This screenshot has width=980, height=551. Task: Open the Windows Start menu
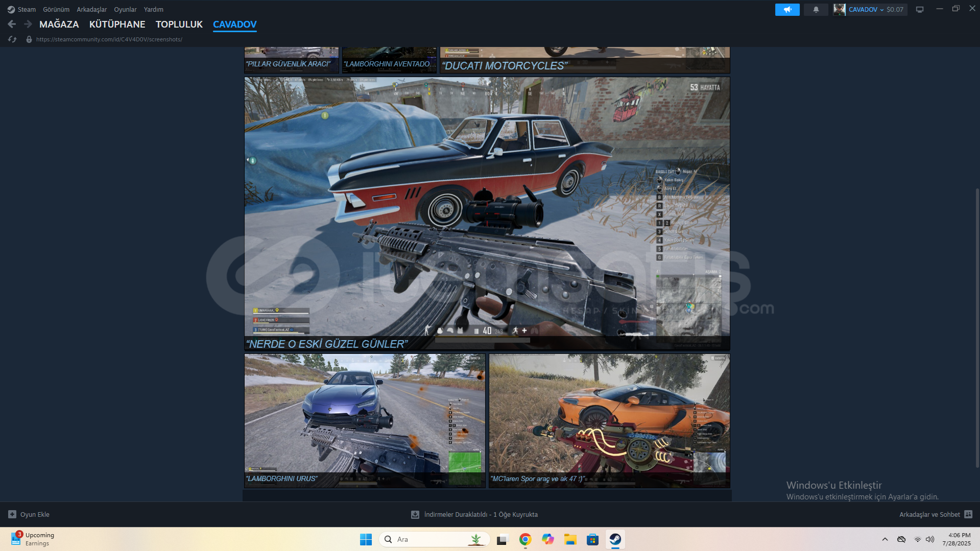pos(366,539)
